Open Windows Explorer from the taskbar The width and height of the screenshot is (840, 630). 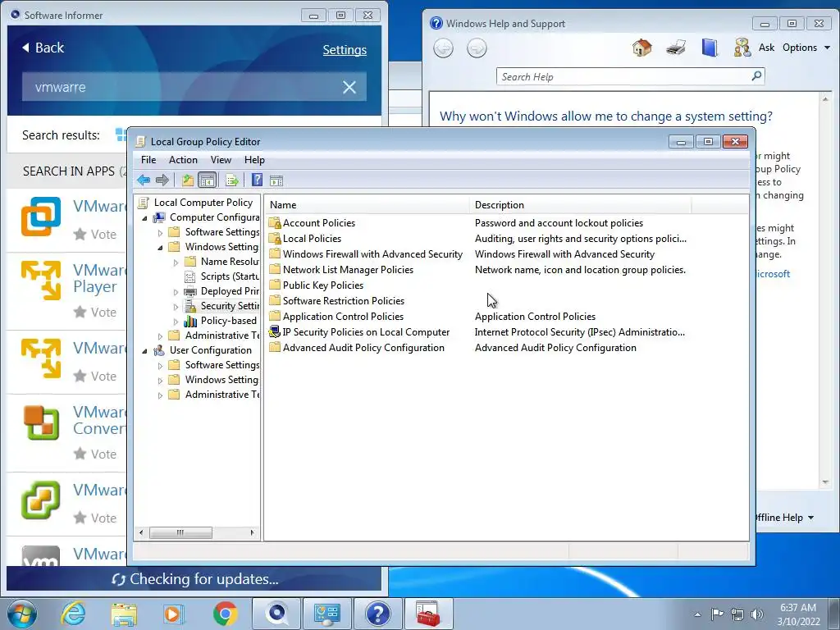tap(124, 614)
